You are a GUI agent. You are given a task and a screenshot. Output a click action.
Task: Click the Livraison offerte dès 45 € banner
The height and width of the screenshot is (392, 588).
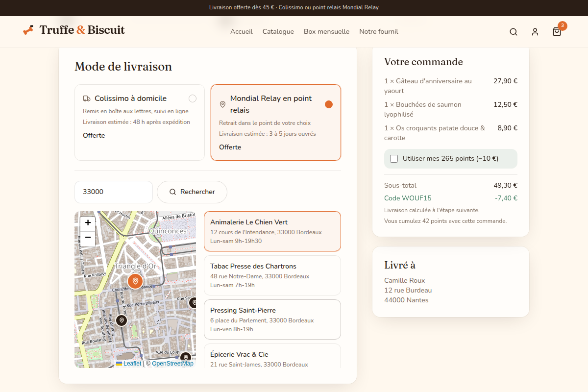[294, 7]
